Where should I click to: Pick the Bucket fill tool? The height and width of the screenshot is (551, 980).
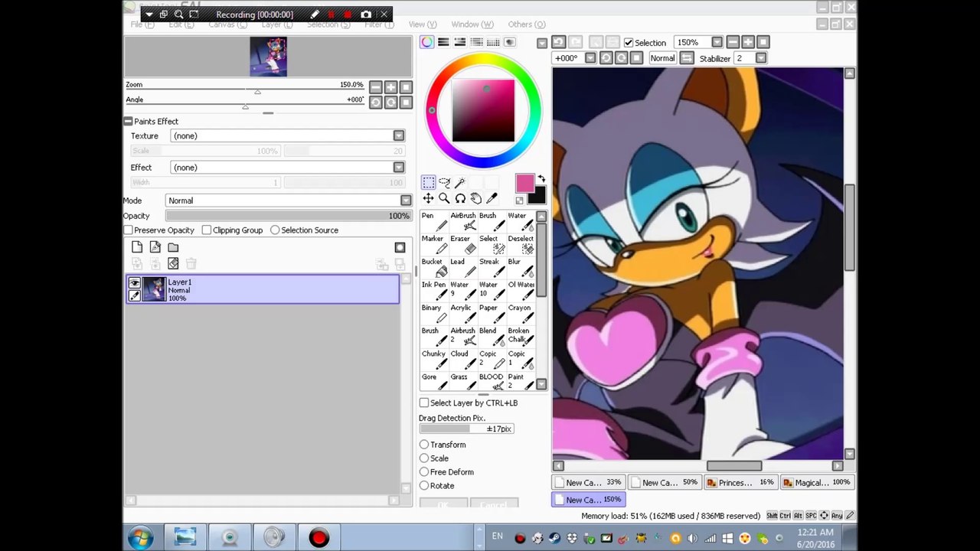[434, 268]
